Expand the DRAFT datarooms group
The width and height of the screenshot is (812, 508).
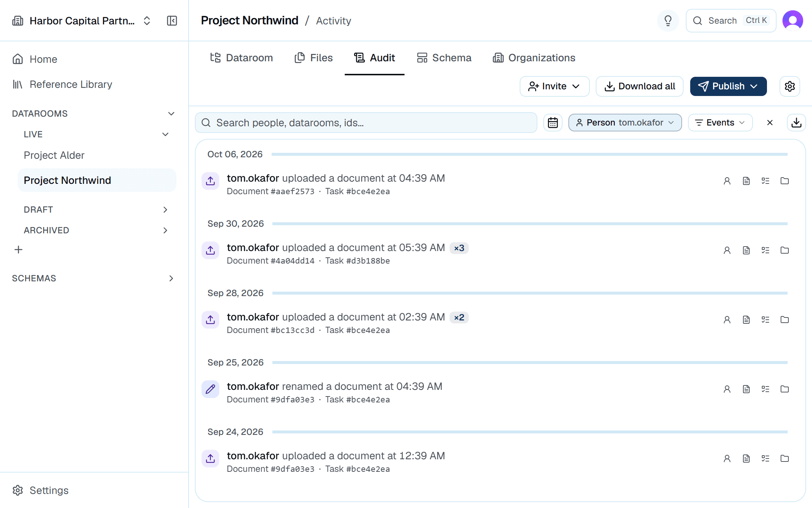(x=165, y=210)
